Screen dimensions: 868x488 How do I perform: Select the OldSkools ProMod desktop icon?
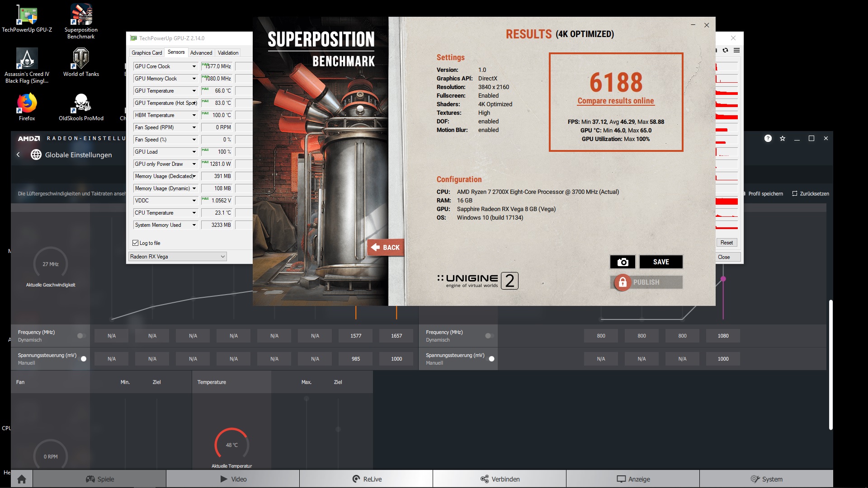coord(81,107)
